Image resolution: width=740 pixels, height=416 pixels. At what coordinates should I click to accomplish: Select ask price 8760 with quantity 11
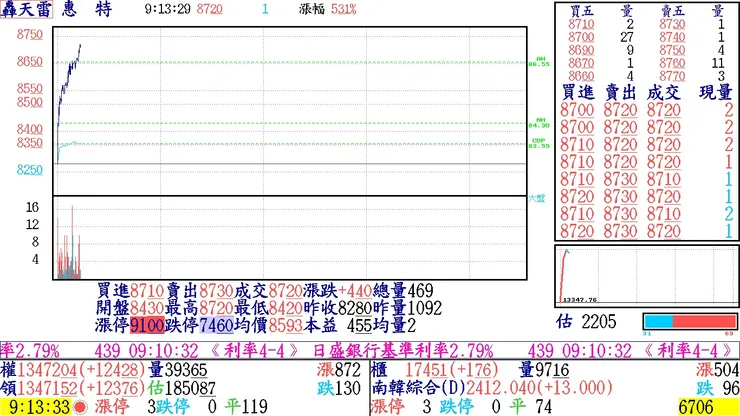673,63
